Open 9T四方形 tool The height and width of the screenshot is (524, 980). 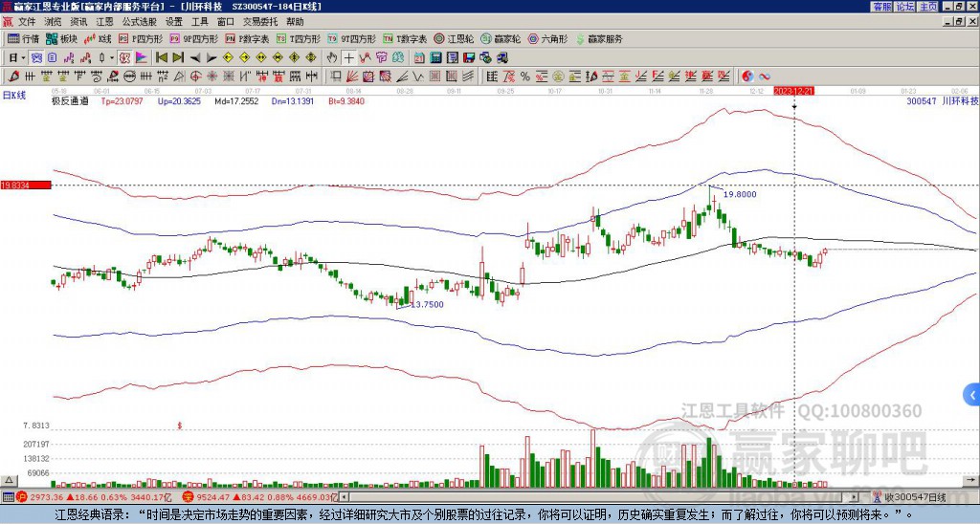(x=352, y=38)
